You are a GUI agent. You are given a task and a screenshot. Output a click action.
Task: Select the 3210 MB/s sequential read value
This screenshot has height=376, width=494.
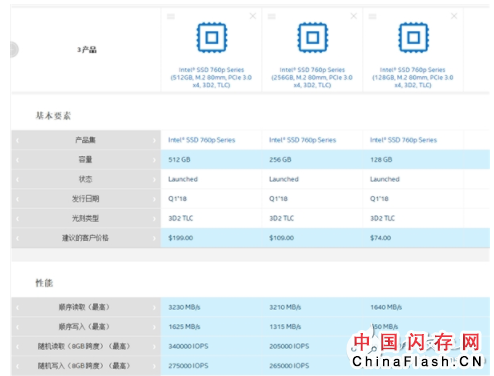click(x=285, y=307)
